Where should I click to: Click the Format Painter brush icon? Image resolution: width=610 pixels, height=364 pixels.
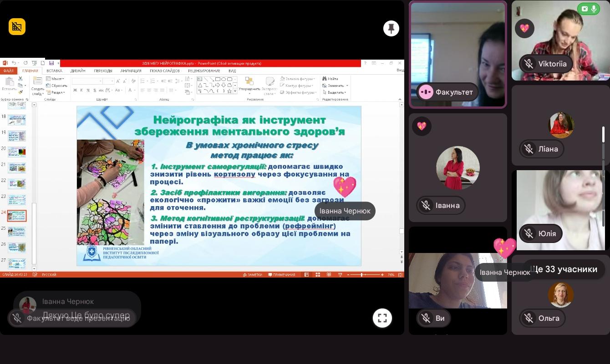(x=20, y=92)
